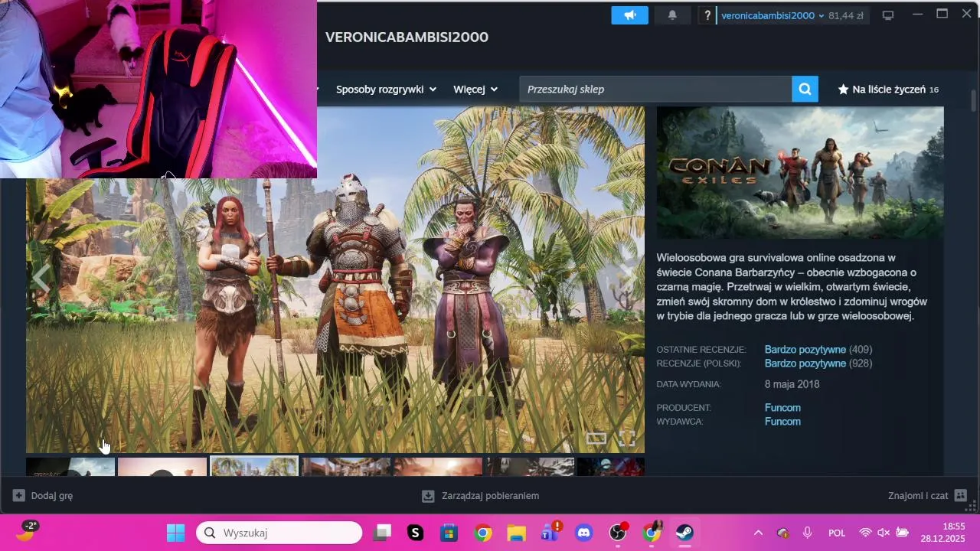Select the highlighted palm trees thumbnail
Screen dimensions: 980x551
(254, 466)
